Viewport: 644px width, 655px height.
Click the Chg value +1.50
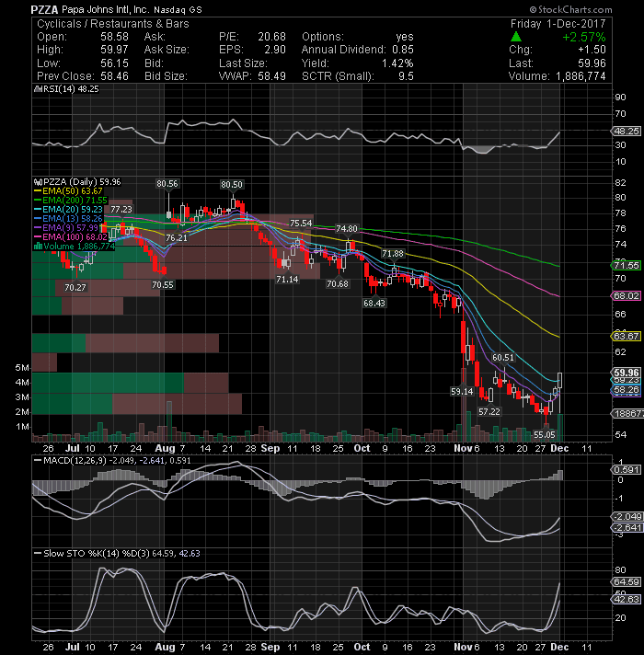592,50
